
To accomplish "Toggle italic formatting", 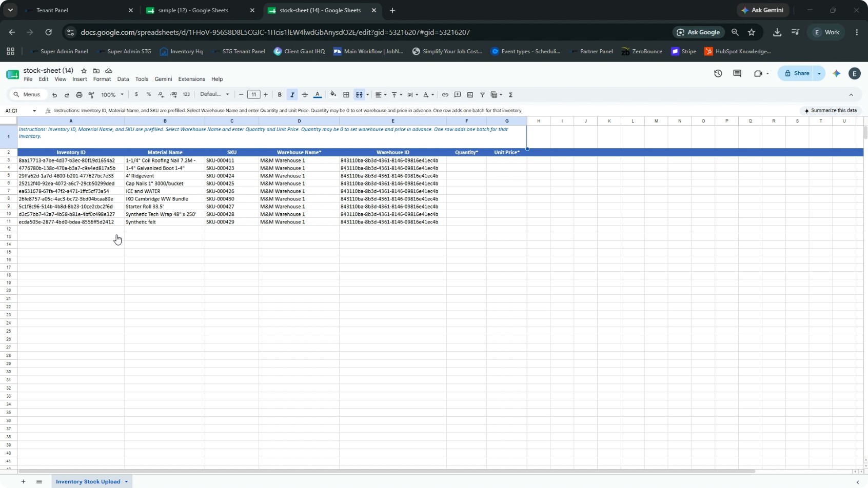I will (x=292, y=94).
